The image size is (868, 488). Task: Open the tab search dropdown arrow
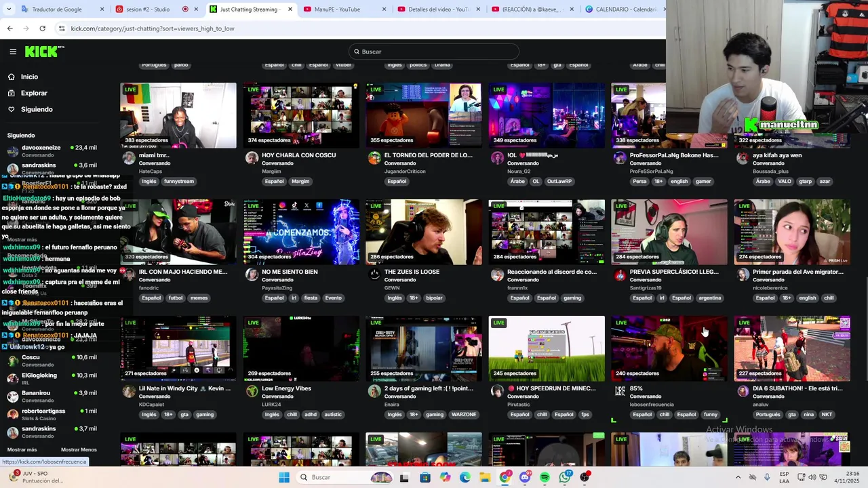click(x=8, y=9)
